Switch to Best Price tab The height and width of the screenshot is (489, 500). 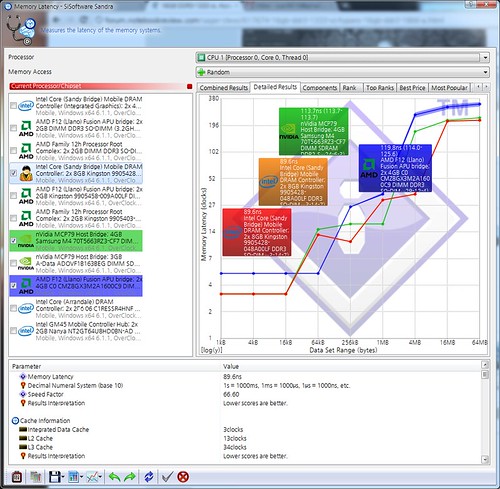[x=412, y=88]
